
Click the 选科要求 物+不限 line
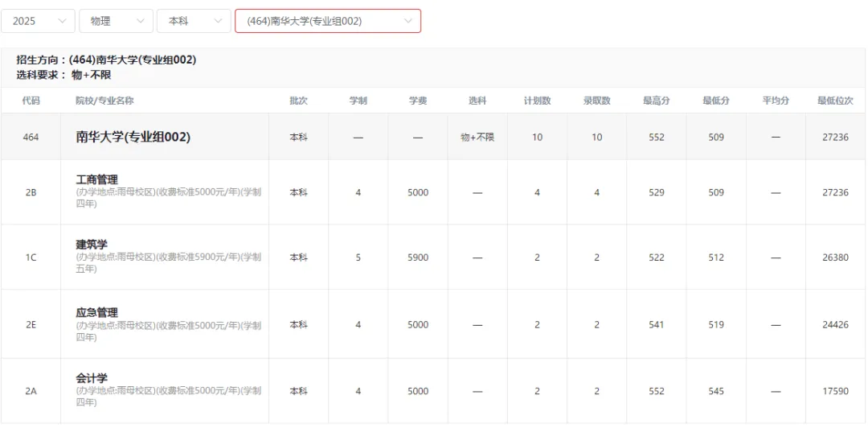tap(63, 75)
